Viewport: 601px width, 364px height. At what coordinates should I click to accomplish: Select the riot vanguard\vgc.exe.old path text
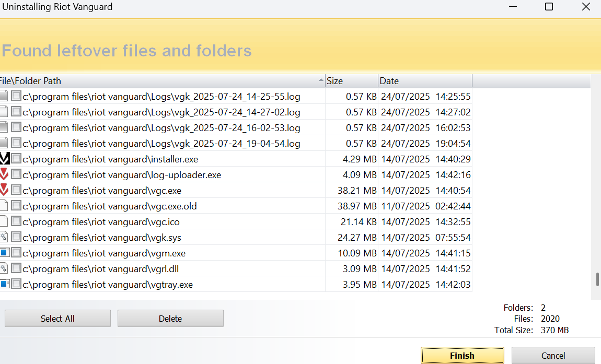(110, 206)
